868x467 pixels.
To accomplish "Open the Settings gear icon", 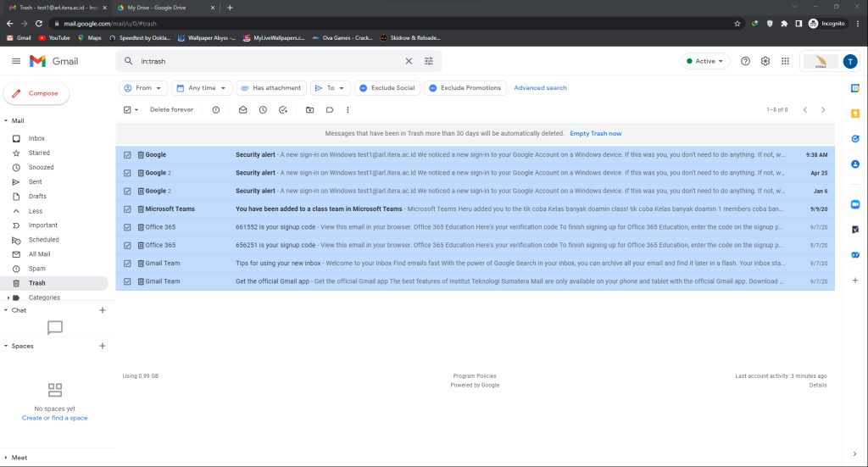I will (765, 61).
